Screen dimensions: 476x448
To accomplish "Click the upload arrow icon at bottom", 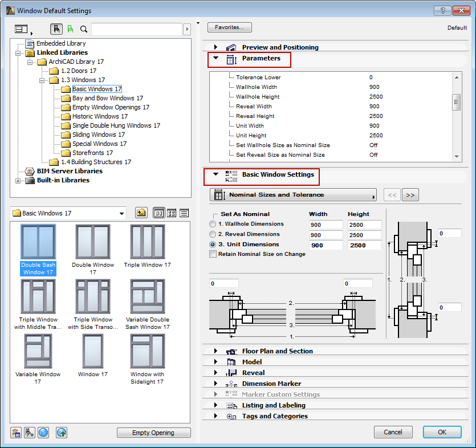I will [x=61, y=433].
